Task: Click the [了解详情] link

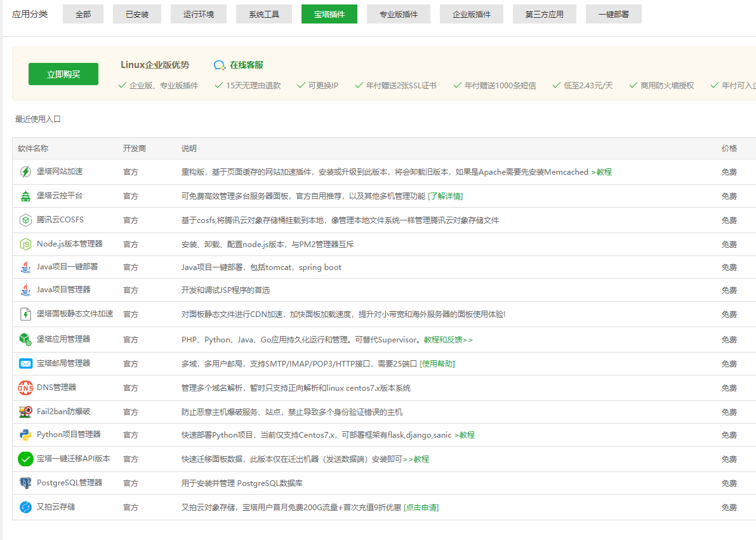Action: pyautogui.click(x=445, y=196)
